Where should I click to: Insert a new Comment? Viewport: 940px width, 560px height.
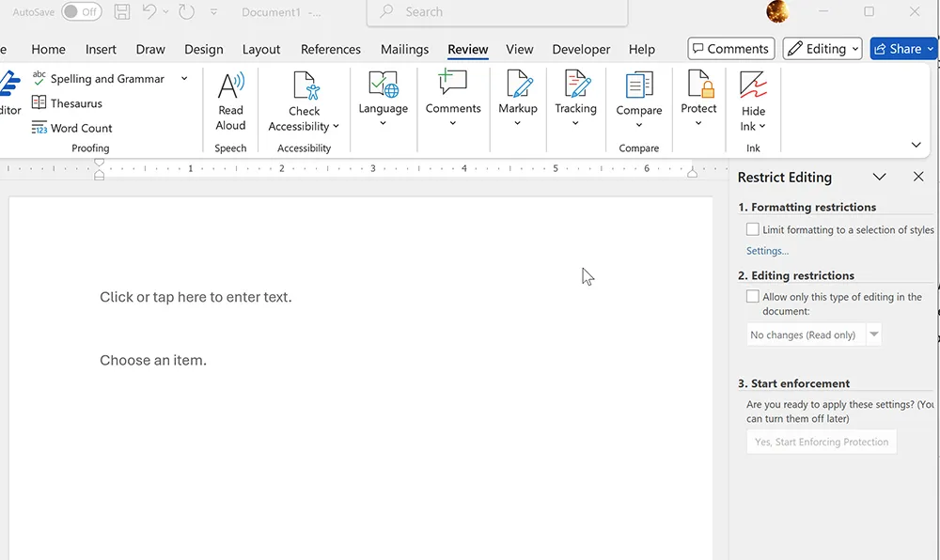pyautogui.click(x=453, y=99)
